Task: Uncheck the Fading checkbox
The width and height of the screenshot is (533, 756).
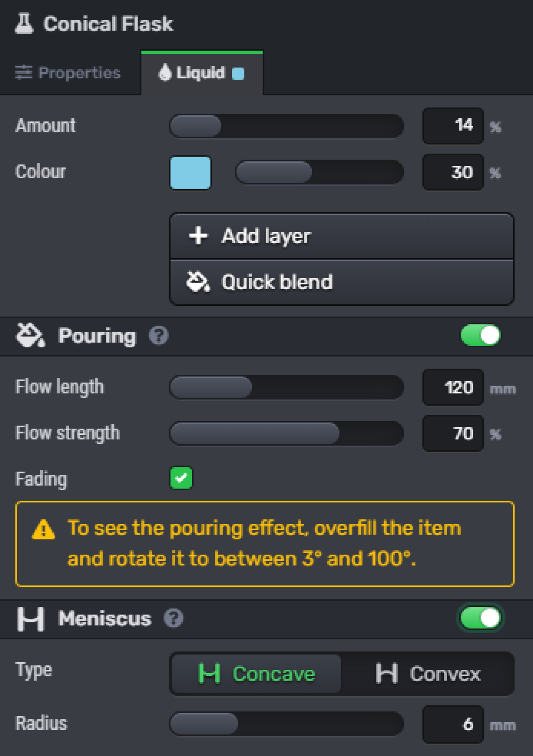Action: pyautogui.click(x=181, y=478)
